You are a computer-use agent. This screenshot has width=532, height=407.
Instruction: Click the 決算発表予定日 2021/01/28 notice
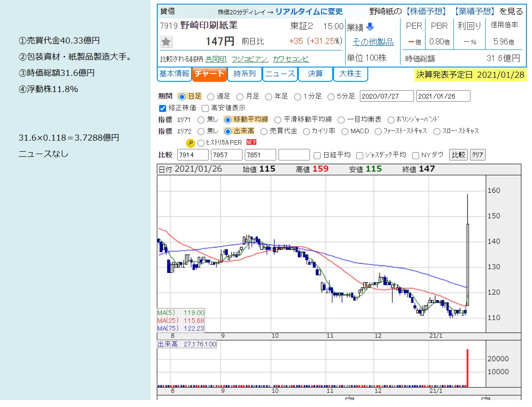470,75
